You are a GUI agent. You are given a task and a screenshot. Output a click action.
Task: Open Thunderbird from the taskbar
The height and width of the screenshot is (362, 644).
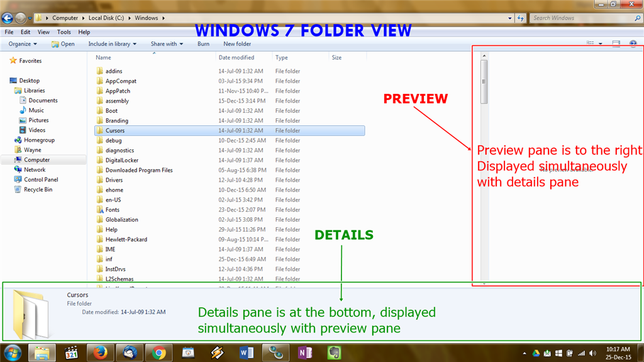[x=130, y=353]
